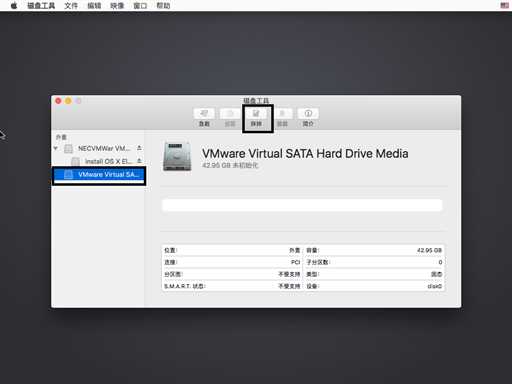Viewport: 512px width, 384px height.
Task: Click the VMware Virtual SA... disk icon in sidebar
Action: 68,174
